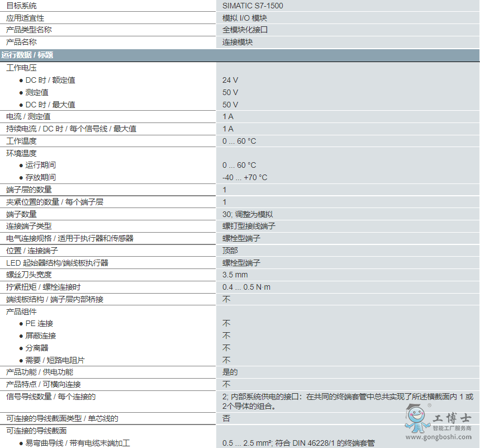Screen dimensions: 480x448
Task: Select the 目标系统 row label
Action: point(21,6)
